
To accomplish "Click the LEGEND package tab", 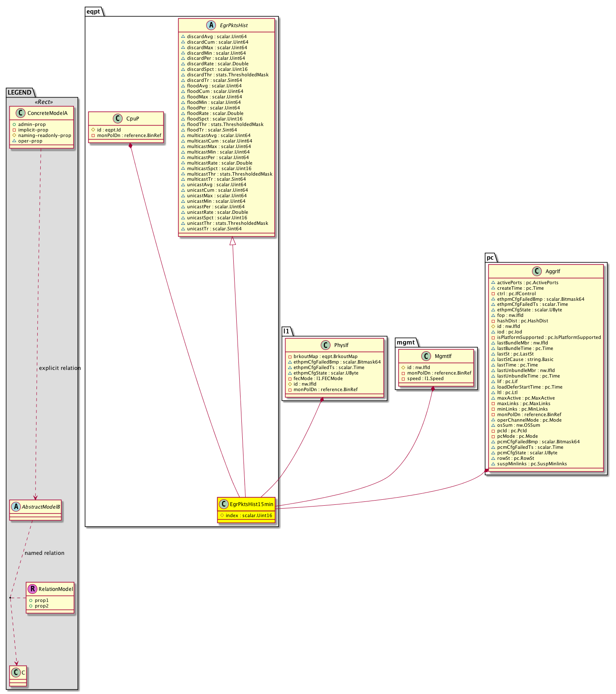I will [x=20, y=92].
